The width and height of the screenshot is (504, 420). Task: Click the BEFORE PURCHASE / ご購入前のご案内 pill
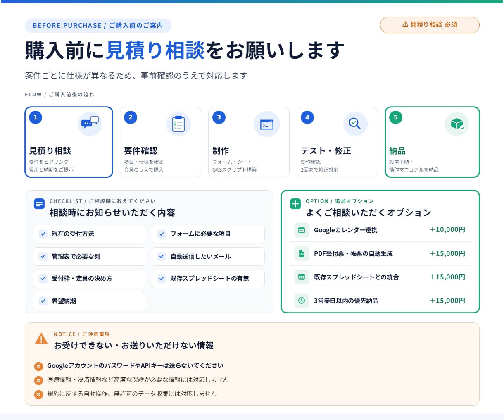pyautogui.click(x=98, y=26)
